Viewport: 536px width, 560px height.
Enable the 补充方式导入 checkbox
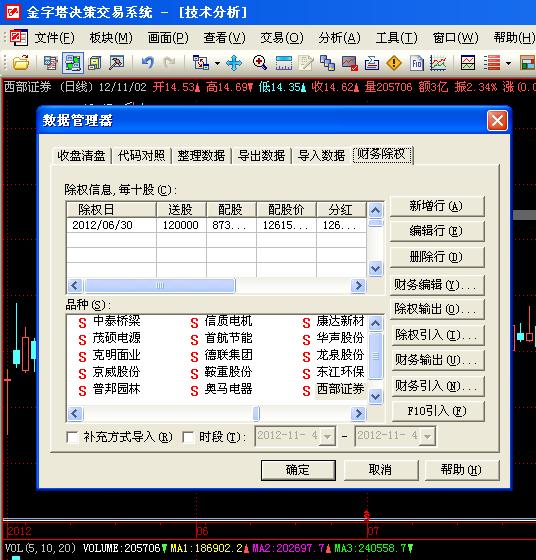coord(72,437)
